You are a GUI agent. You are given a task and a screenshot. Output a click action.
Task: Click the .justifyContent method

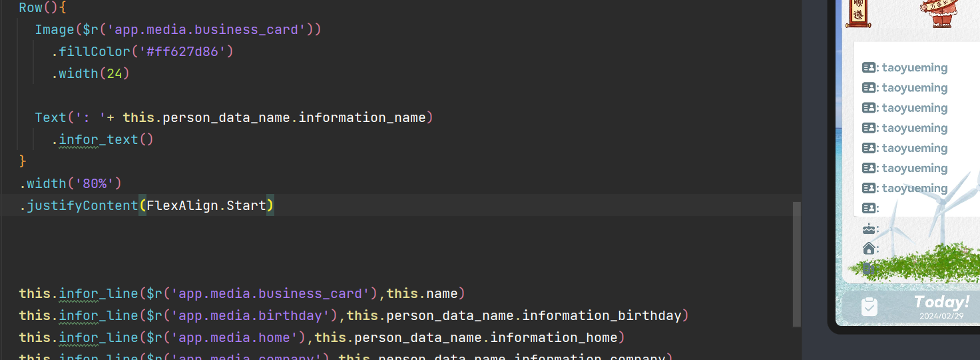coord(79,205)
